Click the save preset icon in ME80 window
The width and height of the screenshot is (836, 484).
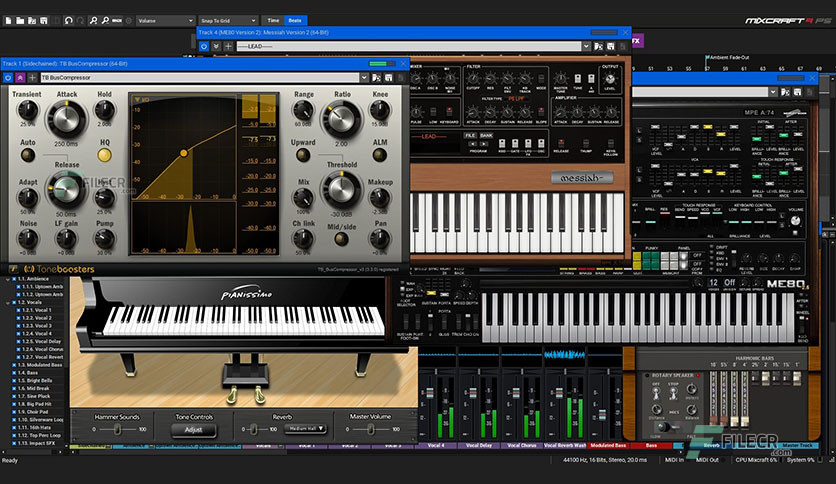click(798, 92)
